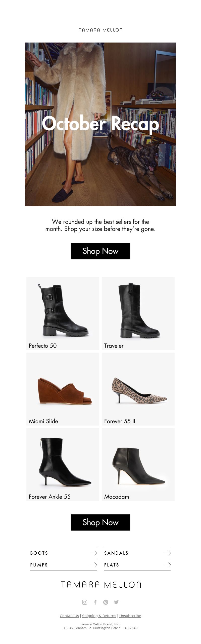This screenshot has width=201, height=644.
Task: Click the arrow next to FLATS
Action: point(168,565)
